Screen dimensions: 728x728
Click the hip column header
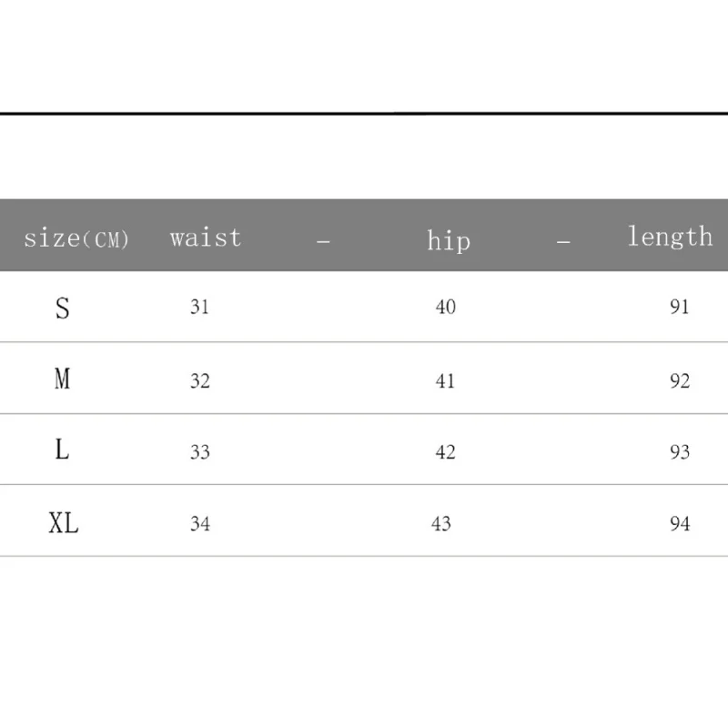[x=449, y=240]
